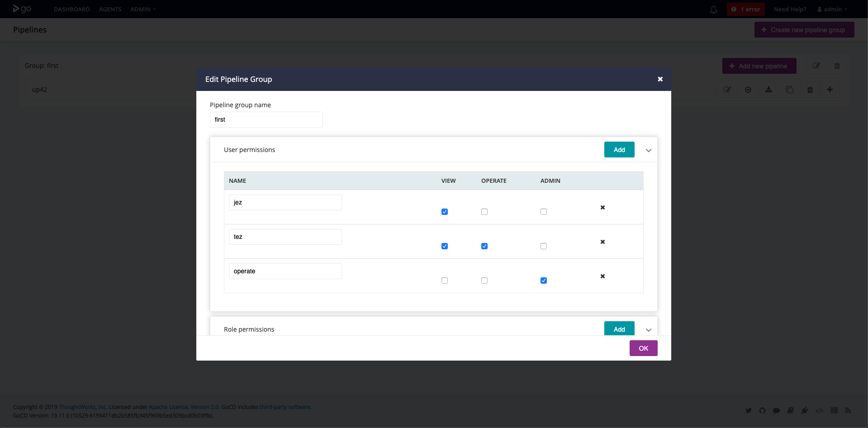Click the OPERATE column header

494,181
